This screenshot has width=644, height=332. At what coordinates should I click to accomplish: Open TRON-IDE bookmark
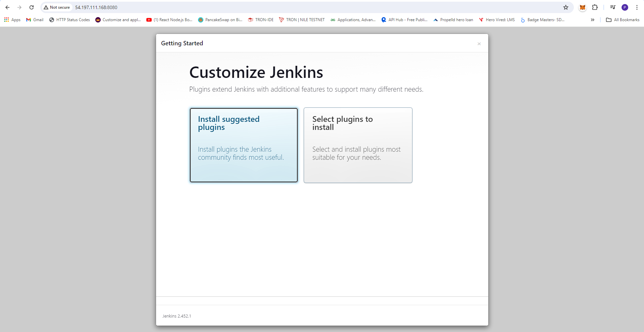pos(261,20)
